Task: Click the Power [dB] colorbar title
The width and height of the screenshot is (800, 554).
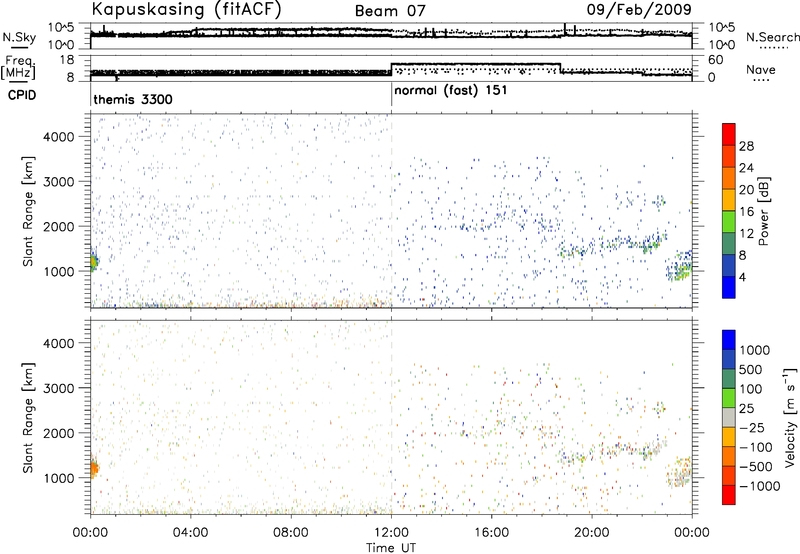Action: [763, 211]
